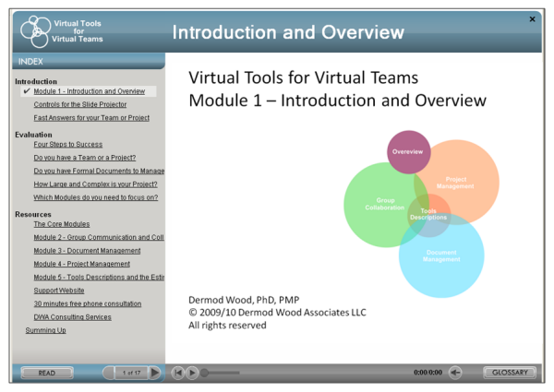Click the back arrow icon near timer

[455, 373]
